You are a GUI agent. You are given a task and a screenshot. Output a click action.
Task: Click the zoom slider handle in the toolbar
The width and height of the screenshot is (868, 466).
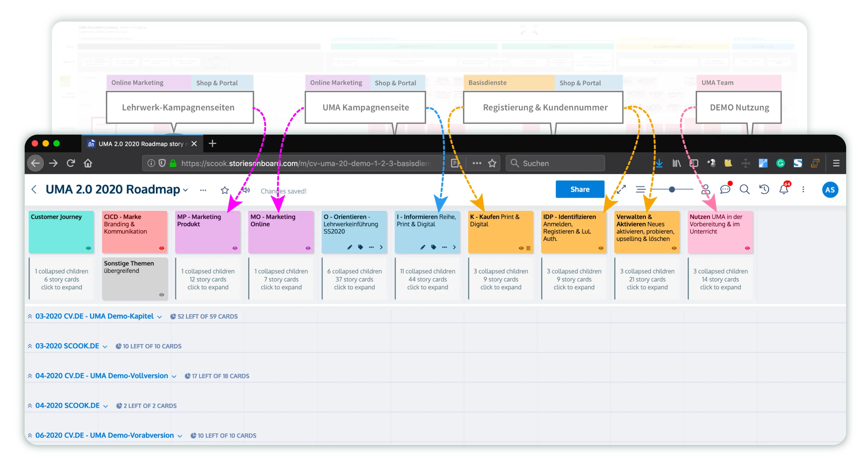click(672, 189)
